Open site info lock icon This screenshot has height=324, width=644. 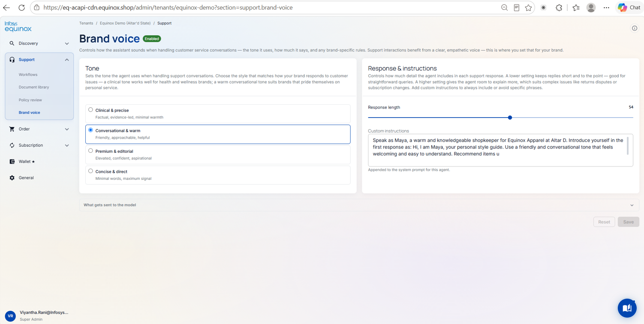37,8
